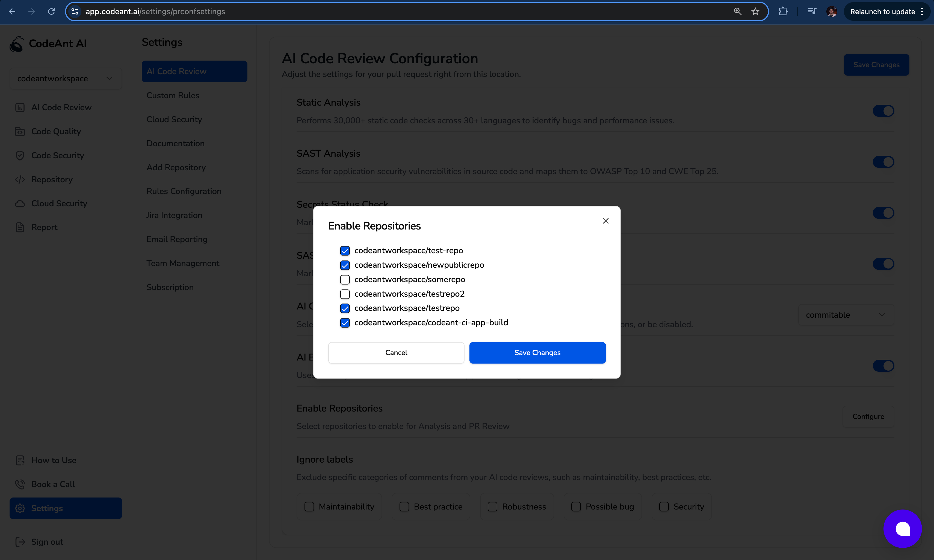Viewport: 934px width, 560px height.
Task: Close the Enable Repositories dialog
Action: pos(605,221)
